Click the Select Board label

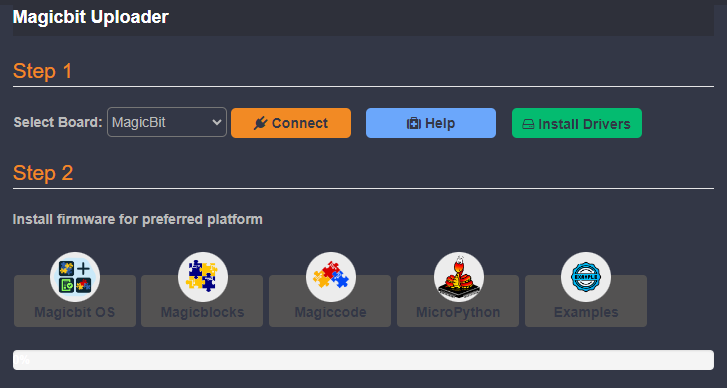[58, 122]
